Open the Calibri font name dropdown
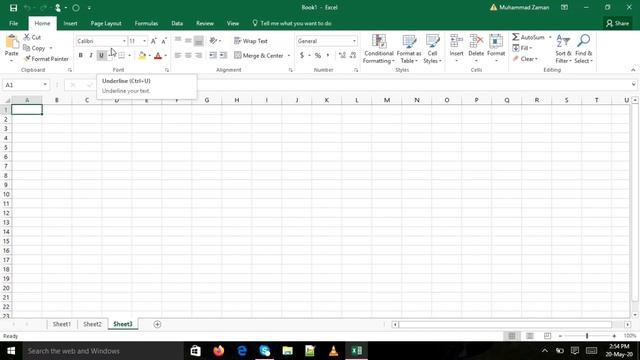640x360 pixels. pyautogui.click(x=124, y=41)
